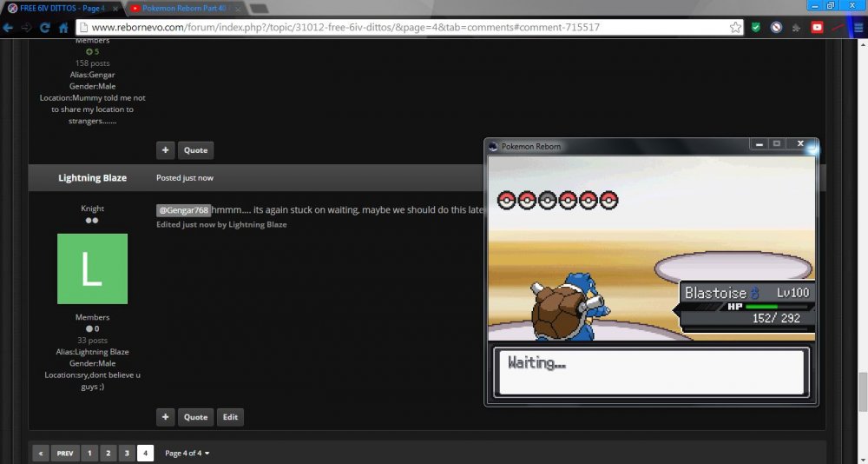This screenshot has height=464, width=868.
Task: Bookmark this page with the star icon
Action: [x=735, y=27]
